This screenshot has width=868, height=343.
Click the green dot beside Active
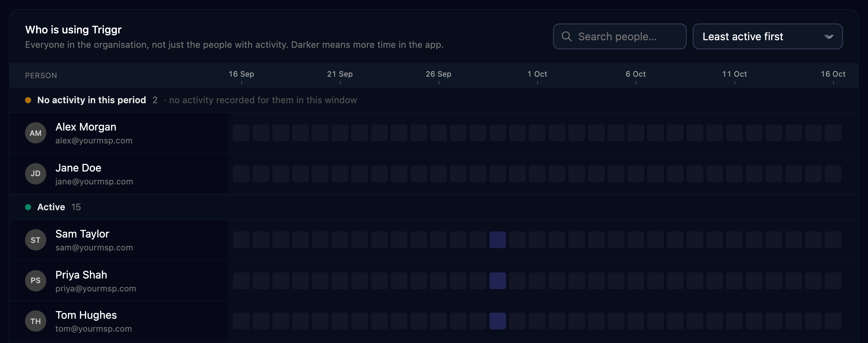click(x=28, y=207)
